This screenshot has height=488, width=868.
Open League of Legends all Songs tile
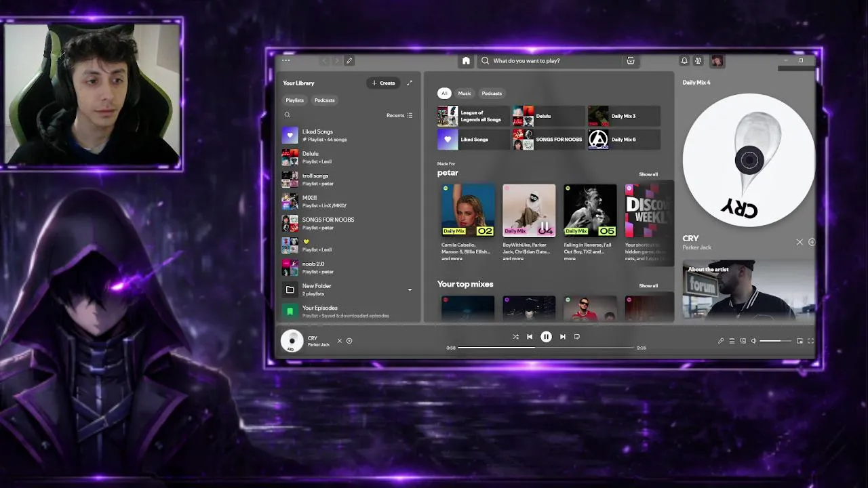(x=473, y=116)
